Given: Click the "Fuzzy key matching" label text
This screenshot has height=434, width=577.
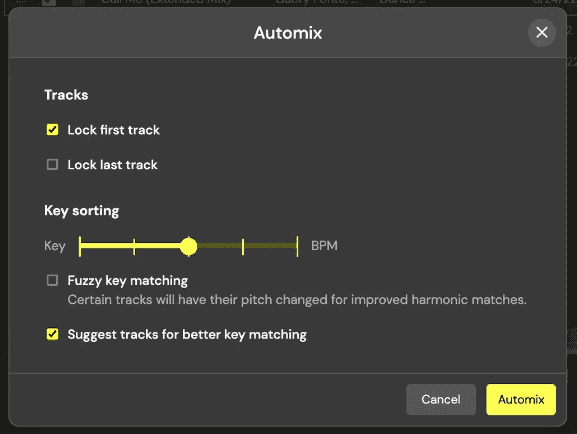Looking at the screenshot, I should pos(128,280).
